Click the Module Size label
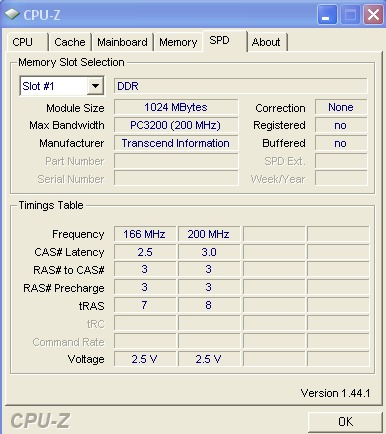The height and width of the screenshot is (434, 386). (75, 108)
